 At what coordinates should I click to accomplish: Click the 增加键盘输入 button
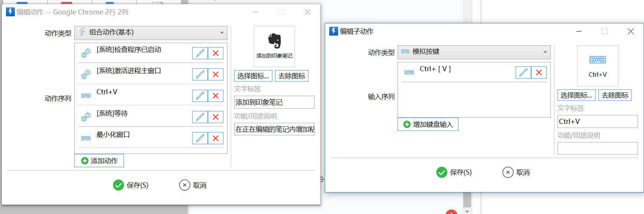[x=428, y=124]
